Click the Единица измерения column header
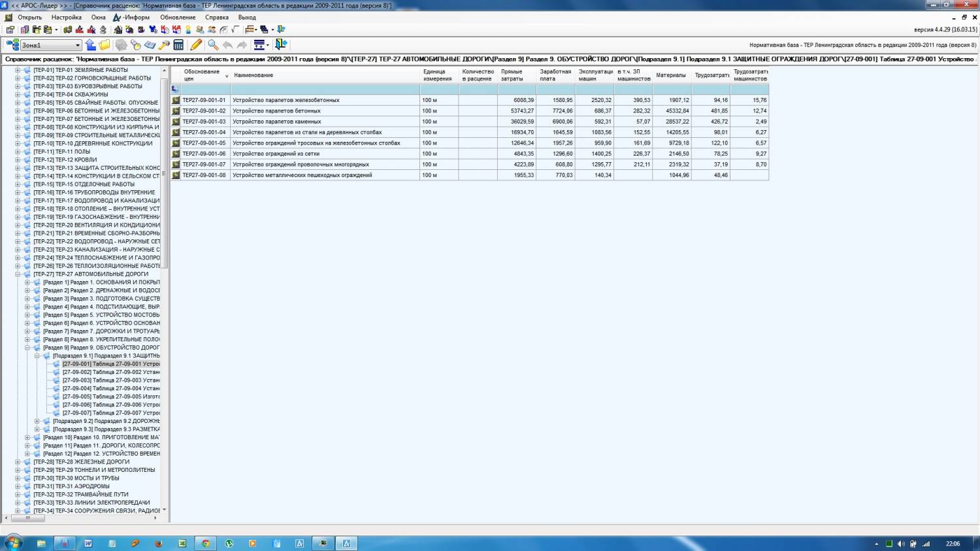Viewport: 980px width, 551px height. [x=439, y=75]
